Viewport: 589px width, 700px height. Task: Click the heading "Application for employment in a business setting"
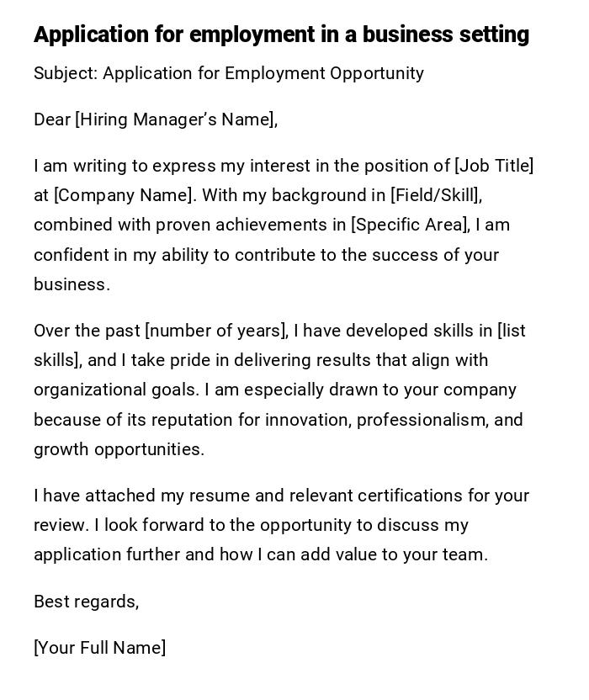pyautogui.click(x=281, y=34)
